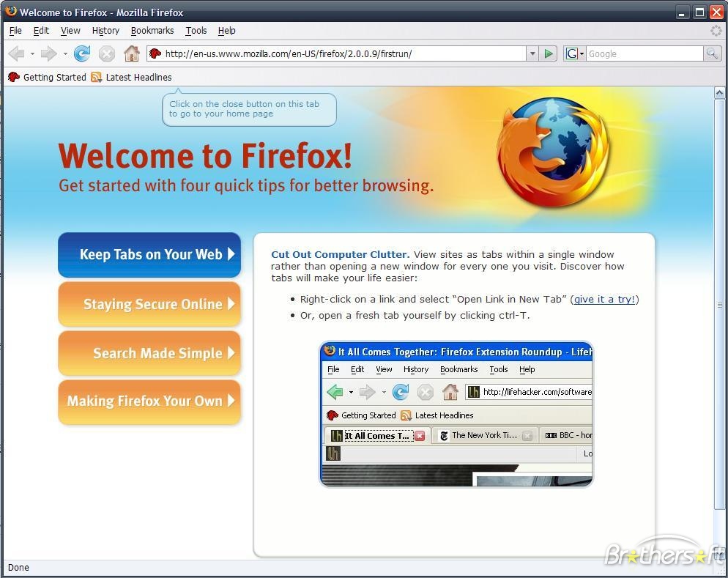This screenshot has width=728, height=578.
Task: Select Making Firefox Your Own tip
Action: point(149,401)
